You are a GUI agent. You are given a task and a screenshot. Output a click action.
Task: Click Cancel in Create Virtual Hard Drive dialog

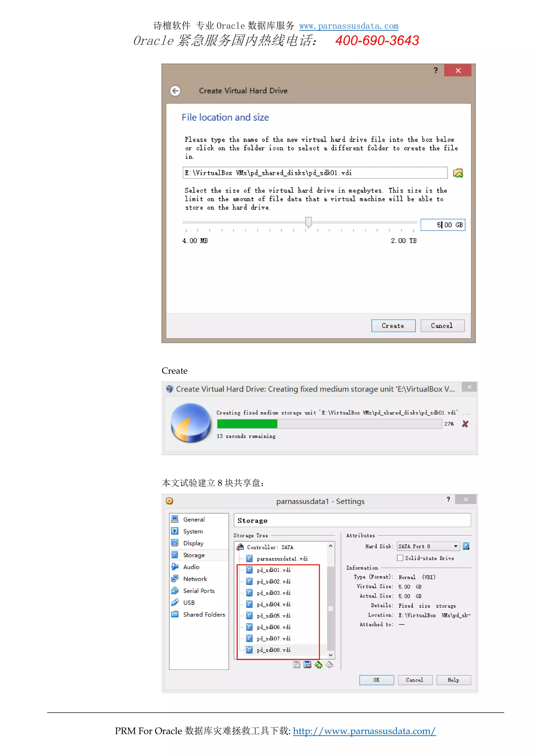[442, 326]
